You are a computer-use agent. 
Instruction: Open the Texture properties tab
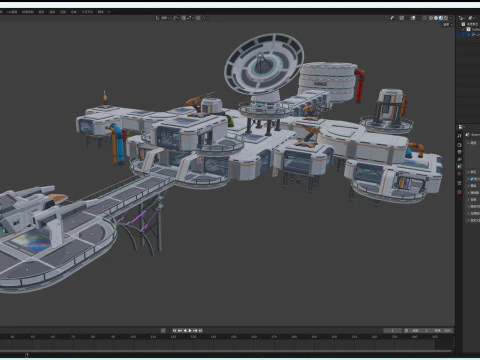[x=459, y=192]
